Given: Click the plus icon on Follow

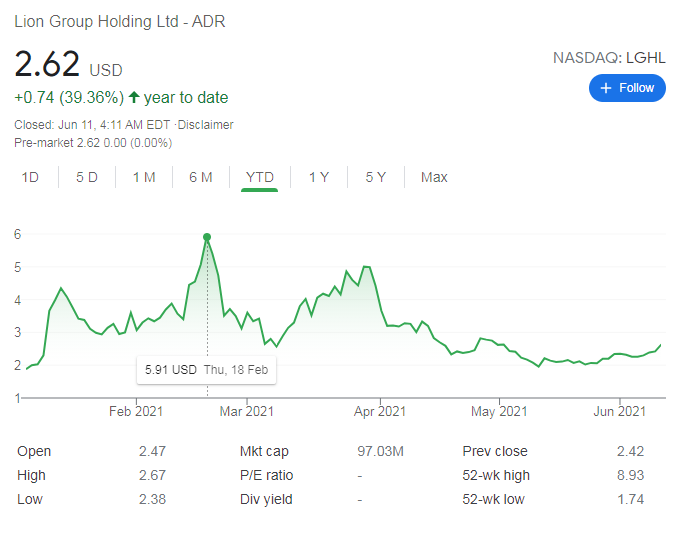Looking at the screenshot, I should pyautogui.click(x=606, y=88).
